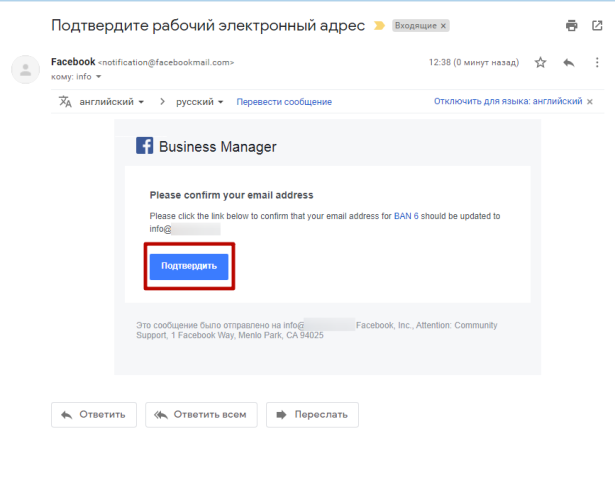615x480 pixels.
Task: Click the 'Please confirm your email address' heading
Action: (231, 195)
